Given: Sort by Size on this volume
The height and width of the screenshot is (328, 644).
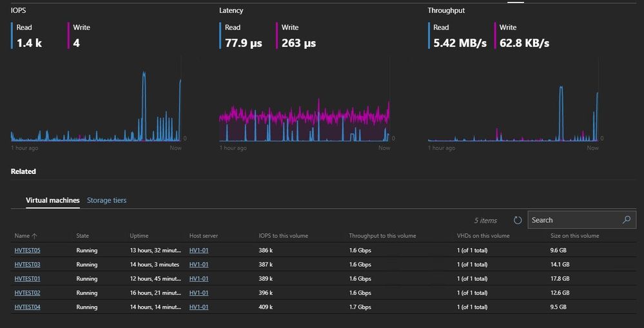Looking at the screenshot, I should pyautogui.click(x=574, y=236).
